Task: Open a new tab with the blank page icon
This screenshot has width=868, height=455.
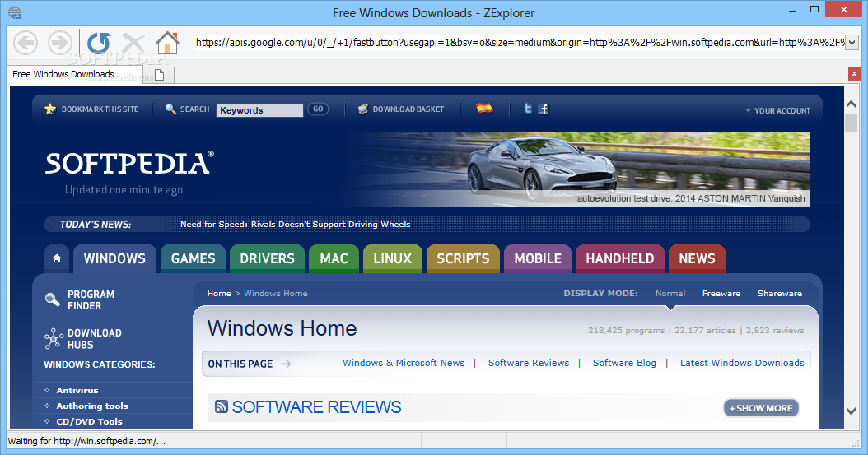Action: point(160,75)
